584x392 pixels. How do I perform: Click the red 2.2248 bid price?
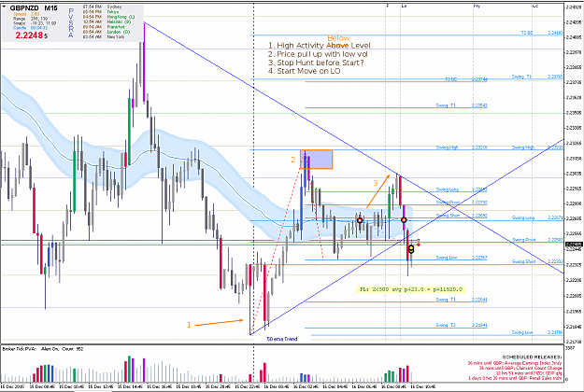(31, 35)
